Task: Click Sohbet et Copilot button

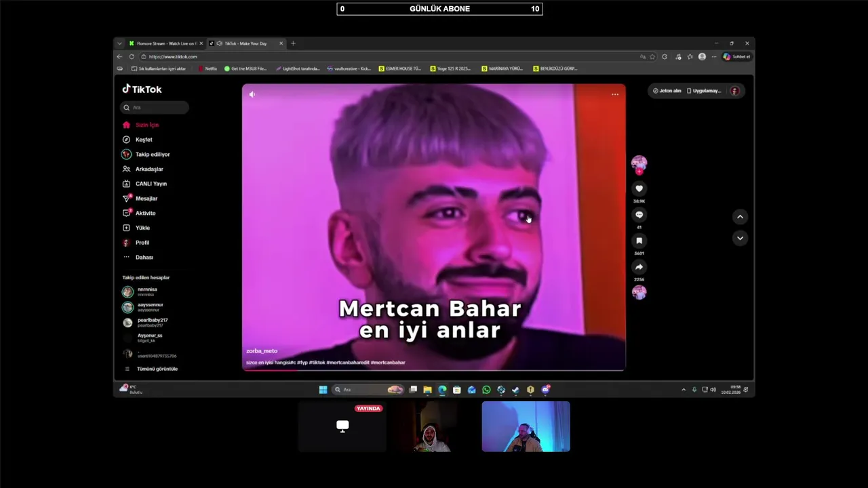Action: 736,57
